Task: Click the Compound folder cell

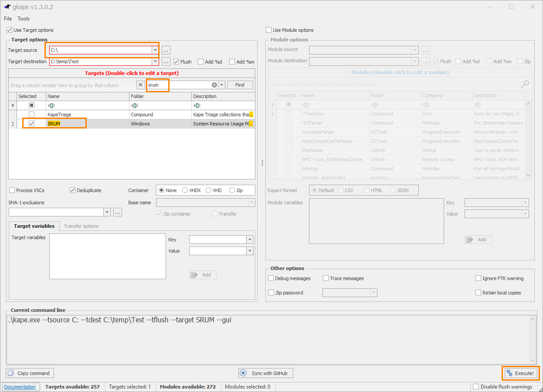Action: (160, 115)
